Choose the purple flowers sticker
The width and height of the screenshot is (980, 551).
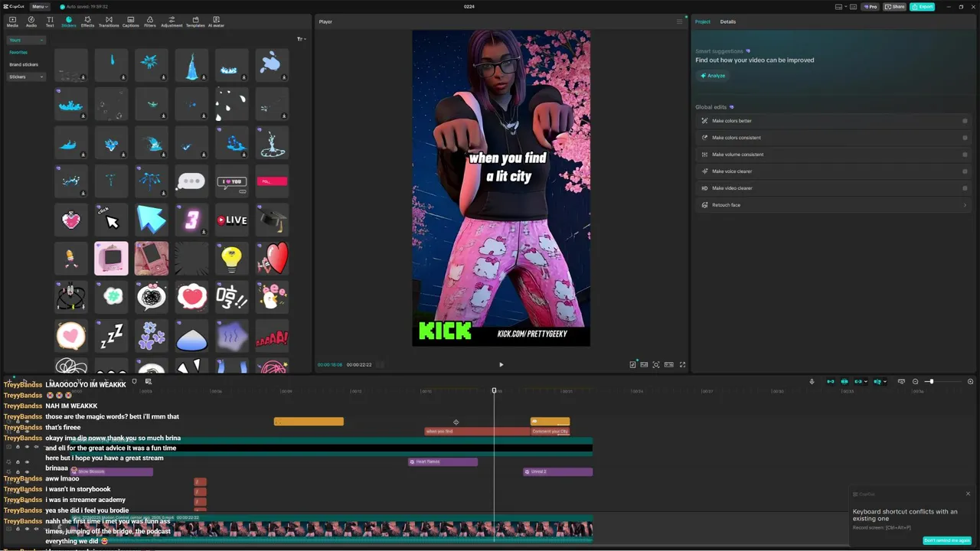152,336
